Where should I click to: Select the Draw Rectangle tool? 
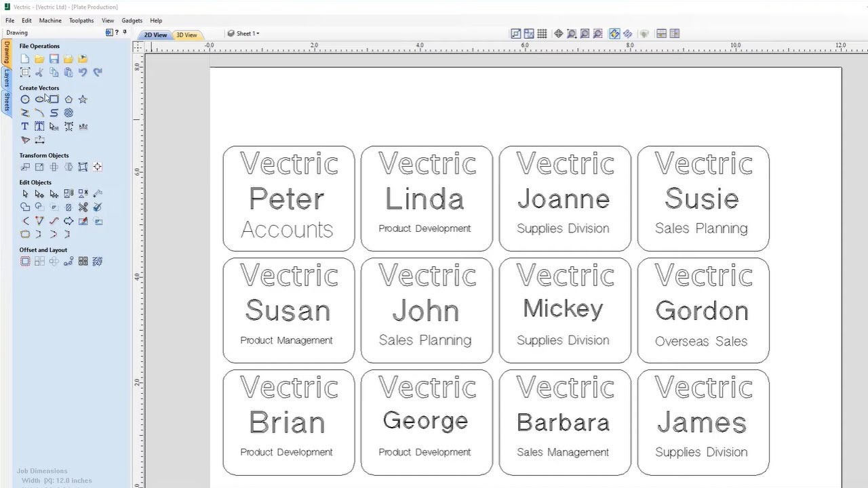tap(54, 99)
